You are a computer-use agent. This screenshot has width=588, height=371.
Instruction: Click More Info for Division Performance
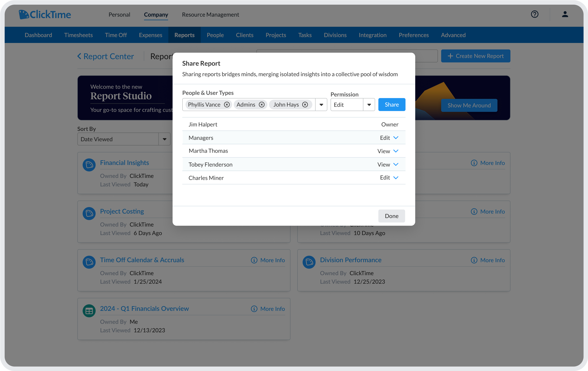[x=487, y=260]
